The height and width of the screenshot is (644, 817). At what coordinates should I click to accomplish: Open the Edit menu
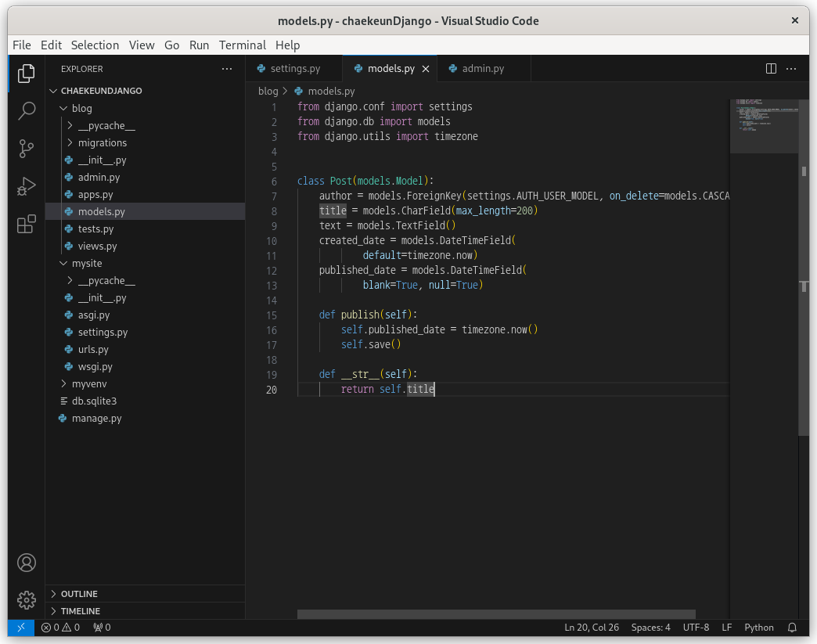point(51,45)
